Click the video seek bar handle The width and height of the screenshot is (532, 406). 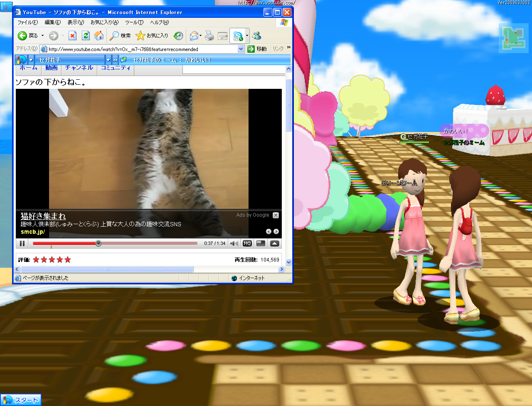[x=99, y=243]
